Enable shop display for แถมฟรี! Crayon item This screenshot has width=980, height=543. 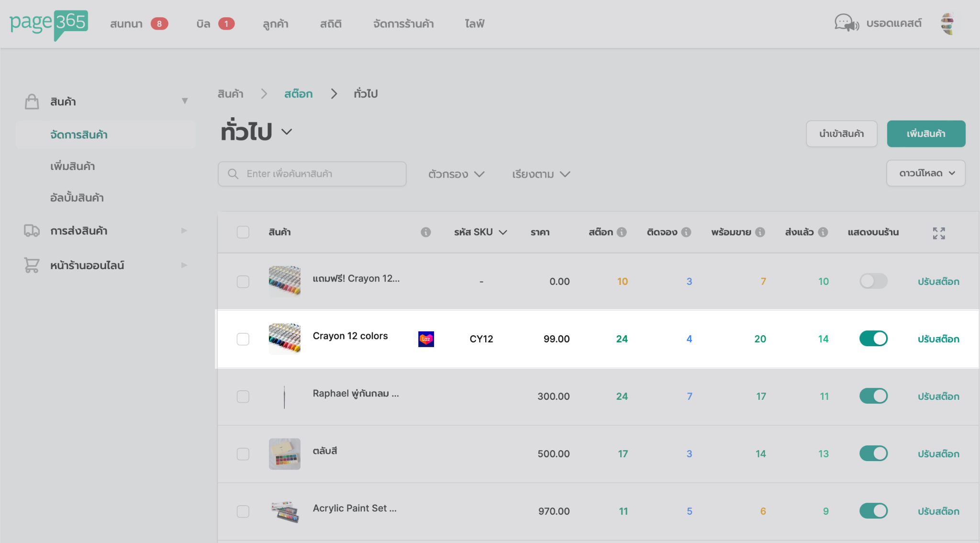pos(873,281)
